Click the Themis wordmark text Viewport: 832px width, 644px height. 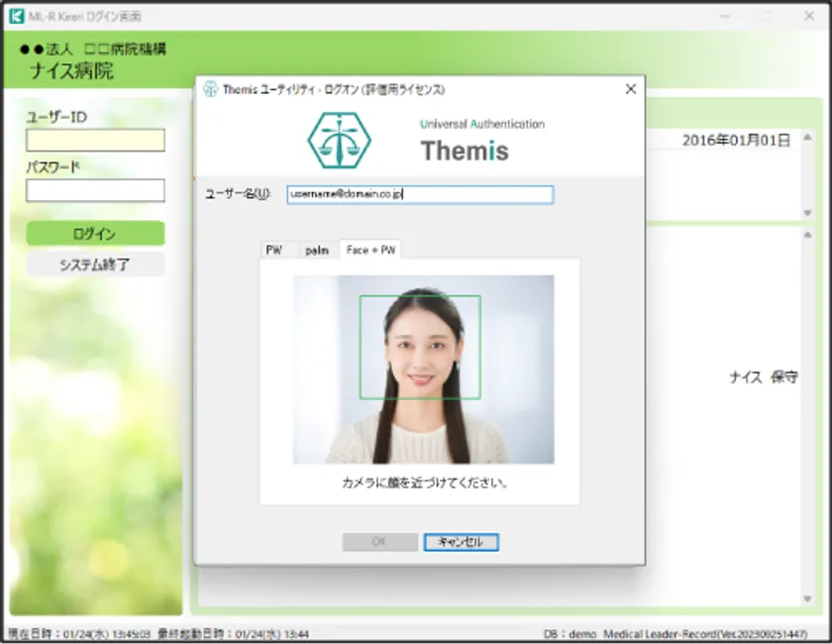point(465,151)
